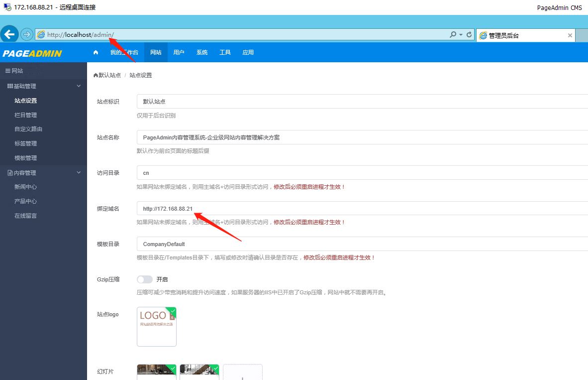Open the address bar search dropdown arrow
Screen dimensions: 588x380
click(461, 34)
